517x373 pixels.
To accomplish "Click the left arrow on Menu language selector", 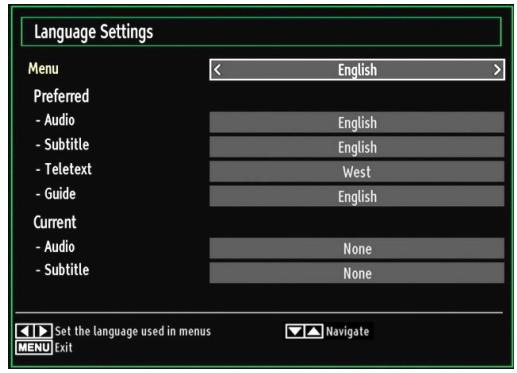I will pos(217,70).
